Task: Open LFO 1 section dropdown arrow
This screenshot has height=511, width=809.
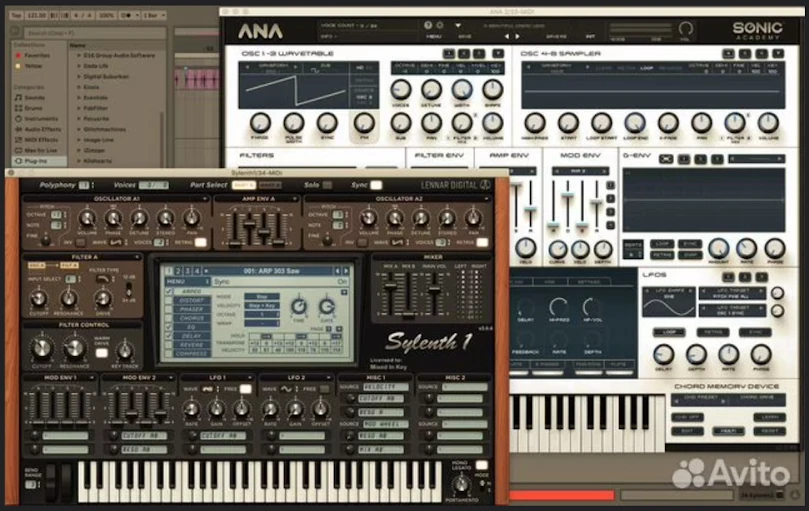Action: [x=249, y=378]
